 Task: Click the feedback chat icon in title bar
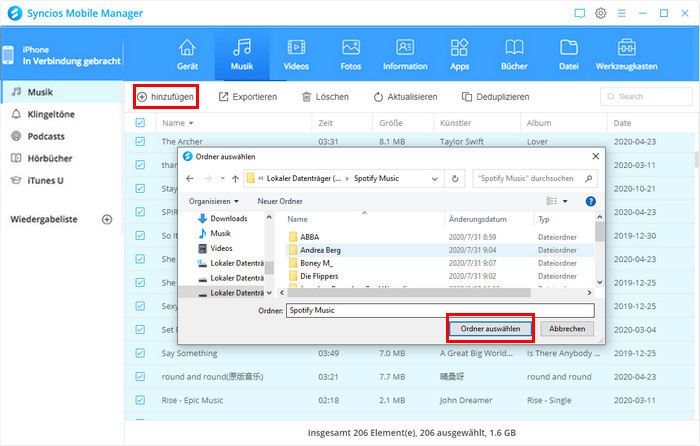pyautogui.click(x=579, y=13)
